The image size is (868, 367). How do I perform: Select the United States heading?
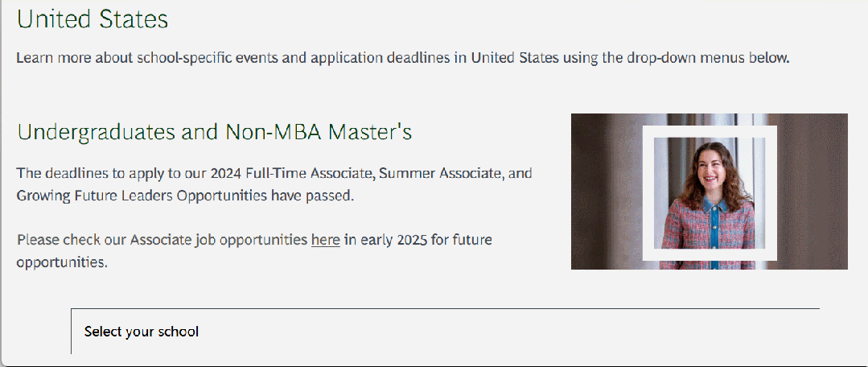[x=93, y=19]
